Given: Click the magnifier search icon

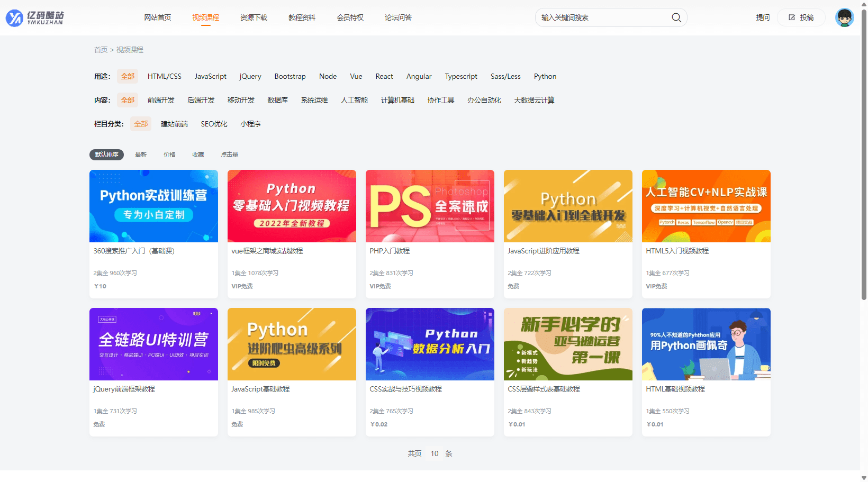Looking at the screenshot, I should (676, 17).
